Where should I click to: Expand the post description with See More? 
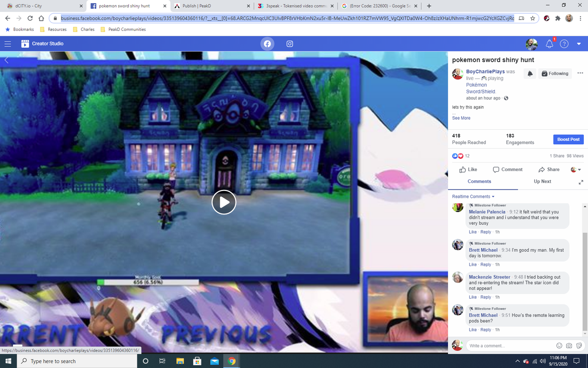[461, 118]
